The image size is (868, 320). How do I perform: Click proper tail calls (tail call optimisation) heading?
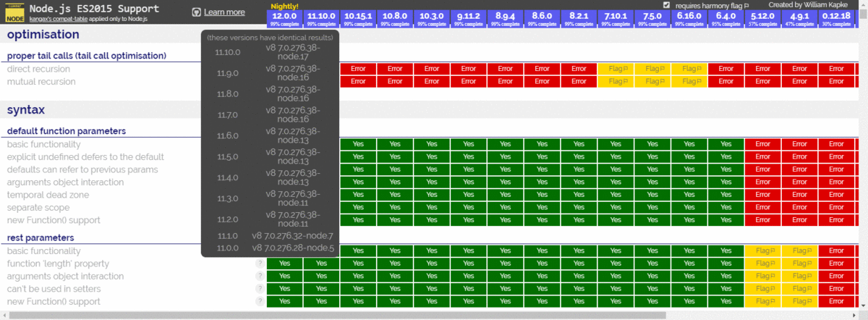coord(87,56)
